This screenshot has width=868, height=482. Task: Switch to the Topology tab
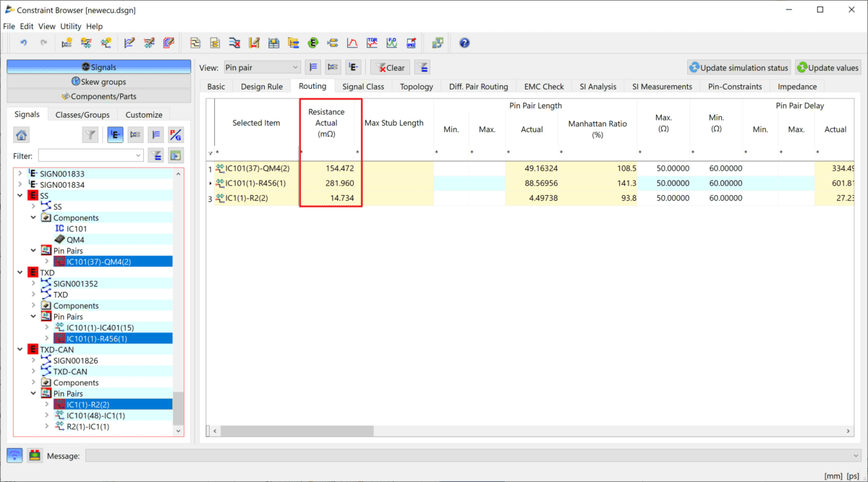point(416,87)
